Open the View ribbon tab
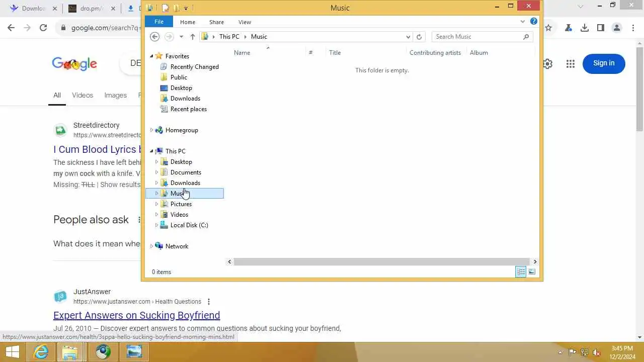The width and height of the screenshot is (644, 362). click(x=245, y=22)
